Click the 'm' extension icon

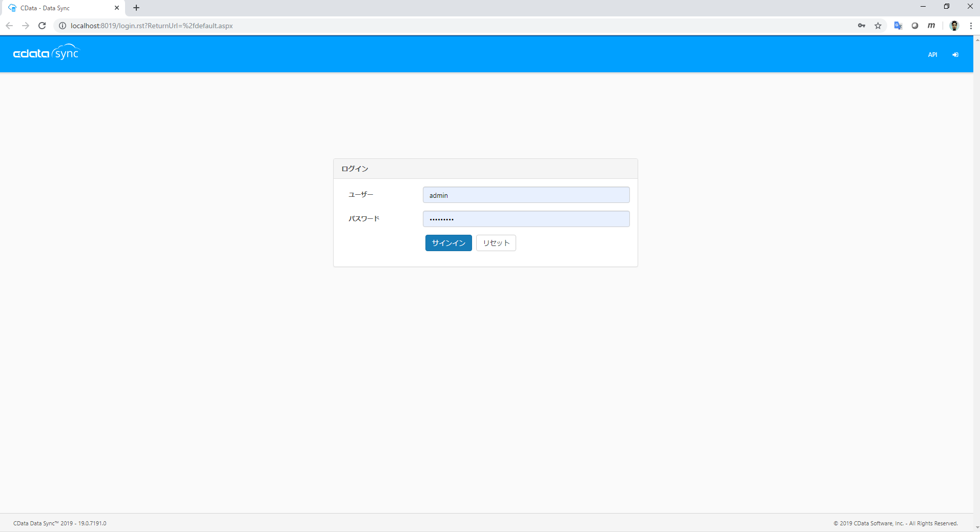click(931, 26)
